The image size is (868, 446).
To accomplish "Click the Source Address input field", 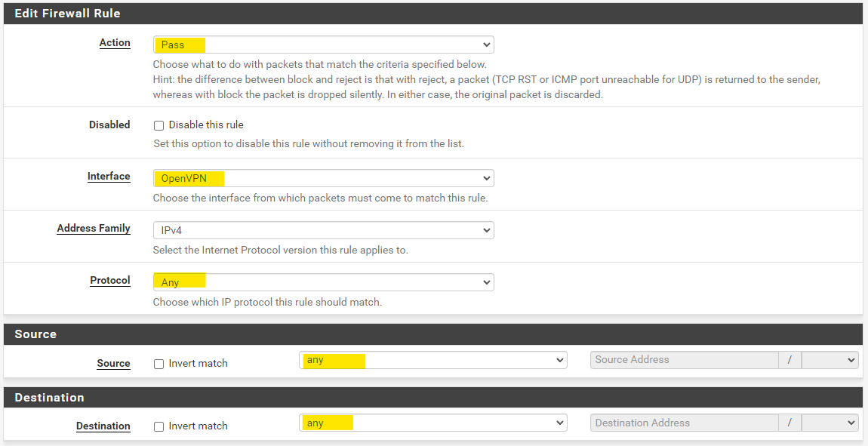I will 684,360.
